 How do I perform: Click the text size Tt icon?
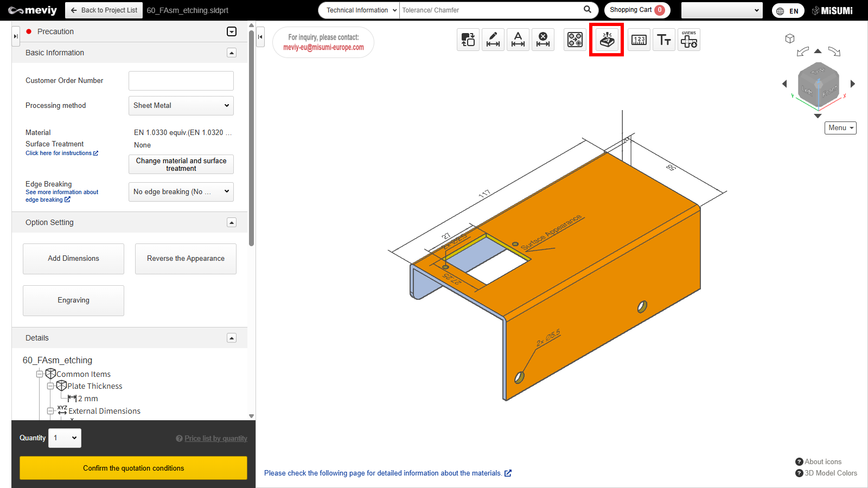pos(664,40)
